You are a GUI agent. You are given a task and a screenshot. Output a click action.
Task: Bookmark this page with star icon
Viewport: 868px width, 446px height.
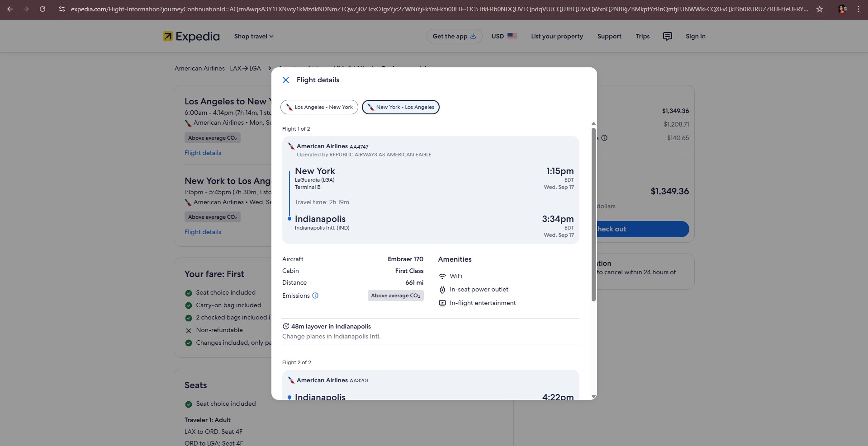pos(820,9)
